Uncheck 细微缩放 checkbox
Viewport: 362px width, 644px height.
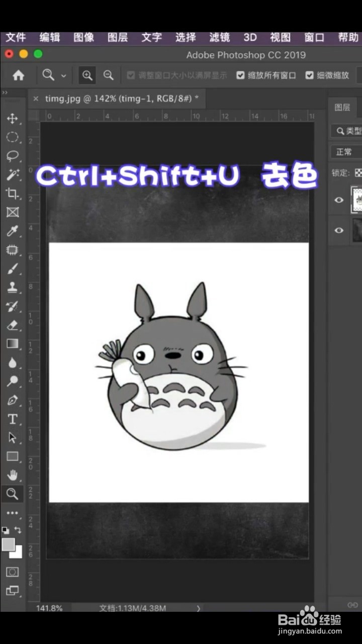pyautogui.click(x=310, y=75)
